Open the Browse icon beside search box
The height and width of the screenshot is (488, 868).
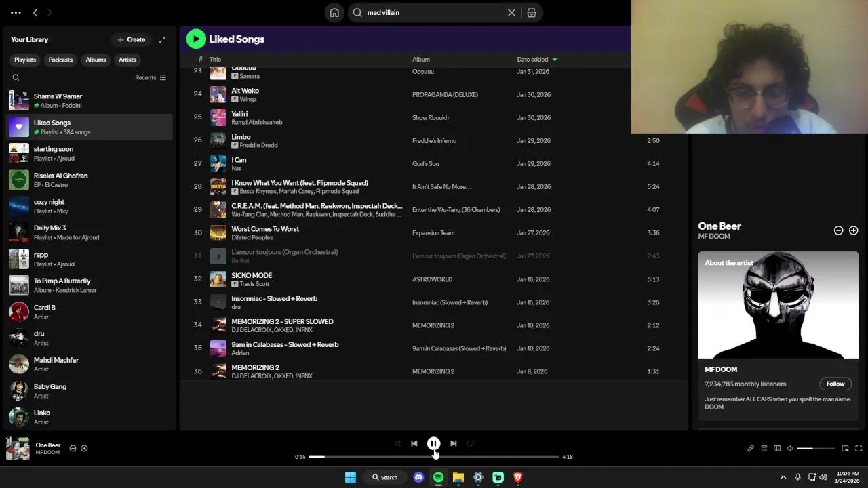pyautogui.click(x=532, y=12)
